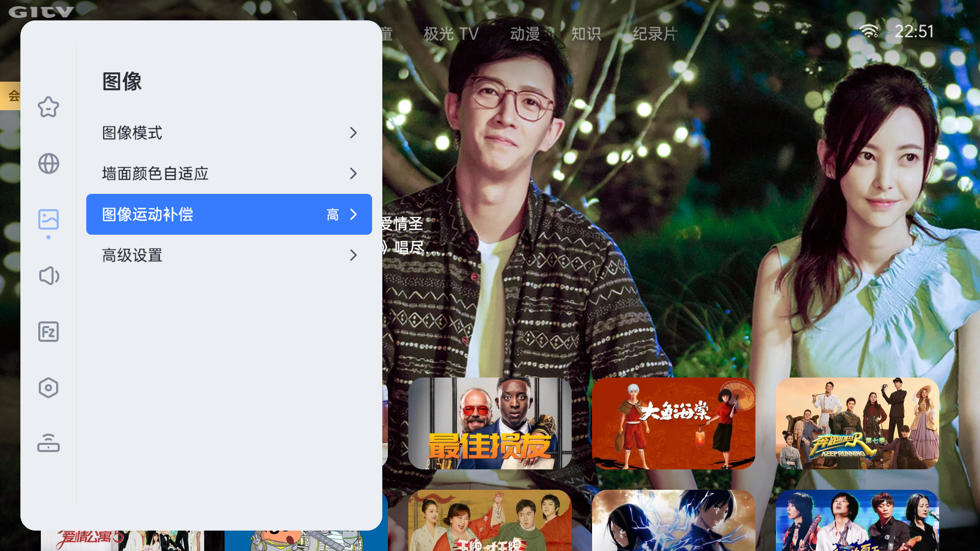The width and height of the screenshot is (980, 551).
Task: Open 墙面颜色自适应 settings row
Action: pos(229,173)
